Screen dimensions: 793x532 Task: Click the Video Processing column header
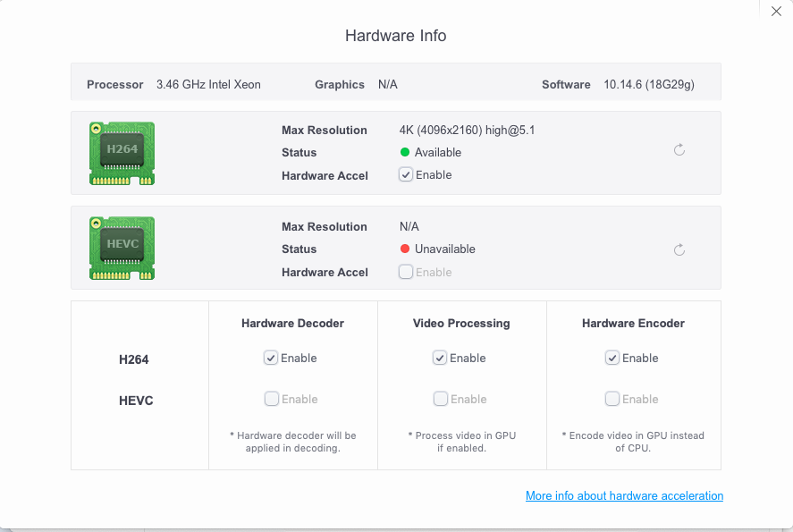pyautogui.click(x=461, y=323)
